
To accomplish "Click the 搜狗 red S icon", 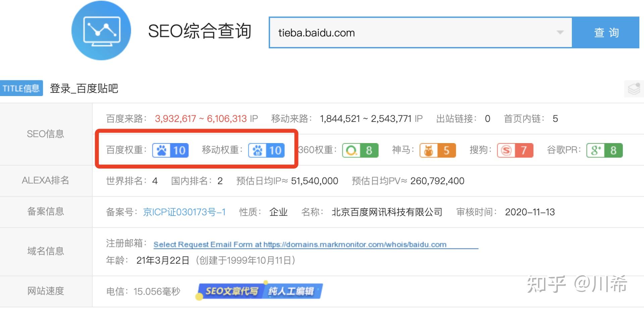I will click(x=506, y=150).
